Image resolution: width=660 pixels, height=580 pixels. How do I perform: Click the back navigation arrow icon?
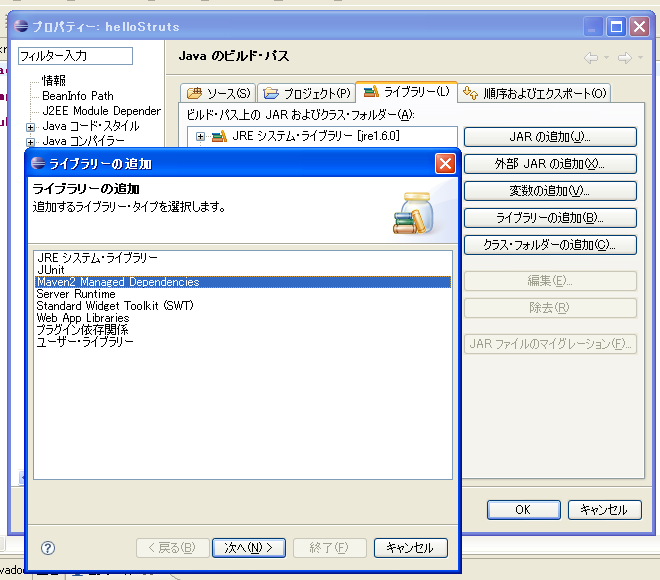pyautogui.click(x=591, y=57)
